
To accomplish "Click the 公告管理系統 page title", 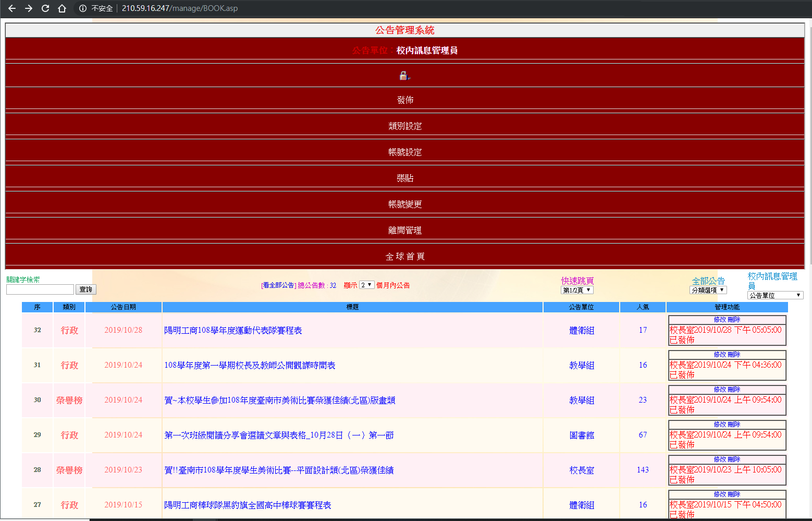I will pos(405,30).
